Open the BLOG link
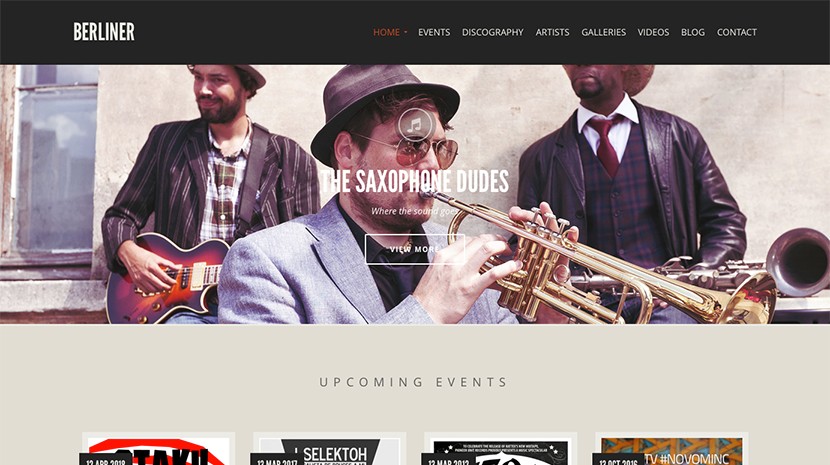Image resolution: width=830 pixels, height=465 pixels. point(693,32)
